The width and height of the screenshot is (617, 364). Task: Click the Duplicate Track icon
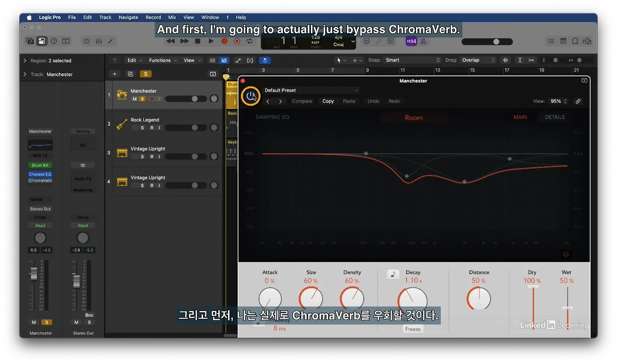pos(130,74)
